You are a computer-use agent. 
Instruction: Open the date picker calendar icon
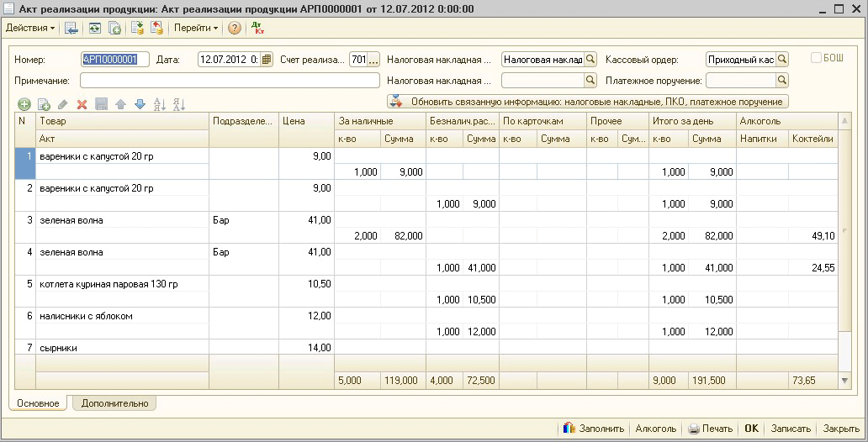click(267, 60)
